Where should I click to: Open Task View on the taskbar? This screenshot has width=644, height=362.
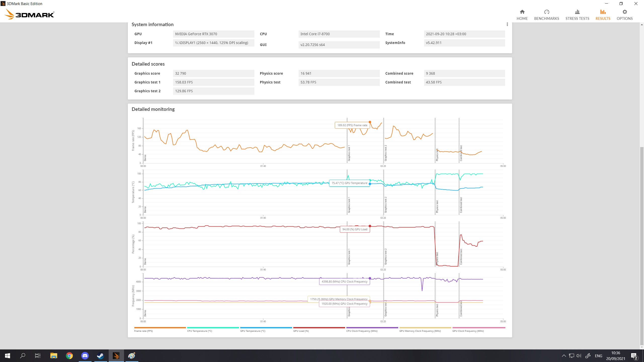[x=38, y=356]
